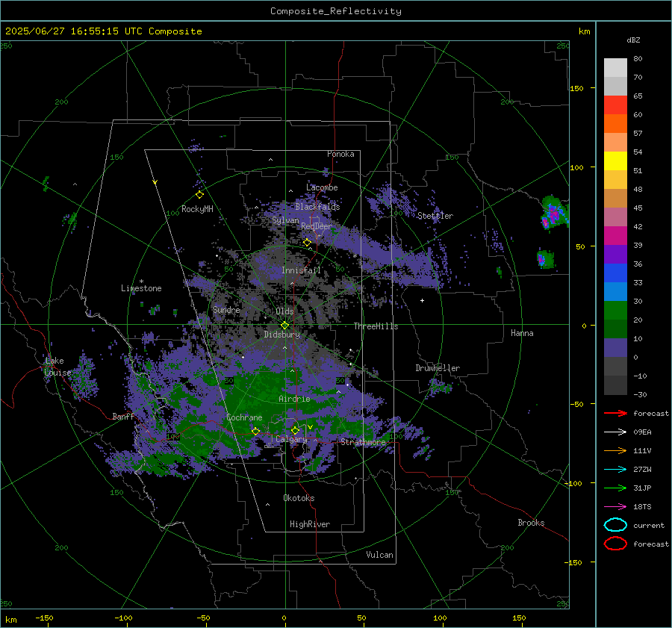Click the -10 dBZ dark gray swatch

pos(615,385)
